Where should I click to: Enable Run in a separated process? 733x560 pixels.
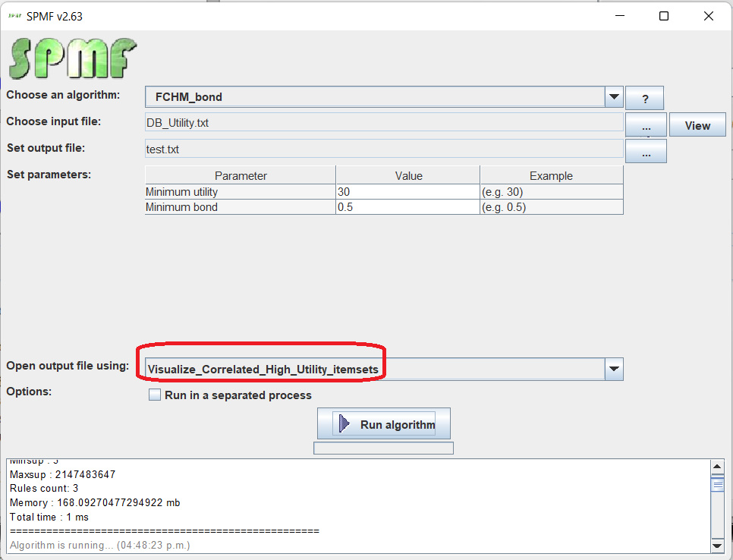click(156, 395)
